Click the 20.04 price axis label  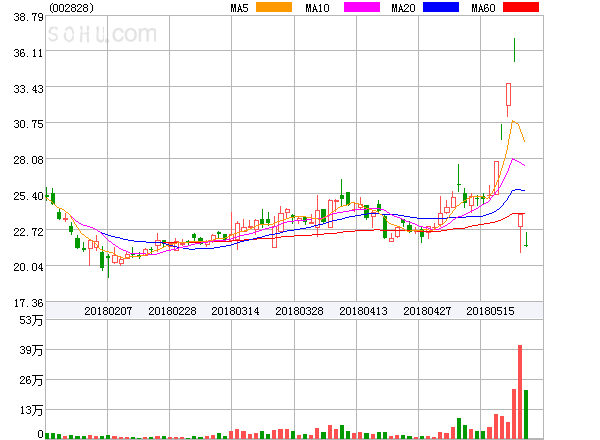29,267
